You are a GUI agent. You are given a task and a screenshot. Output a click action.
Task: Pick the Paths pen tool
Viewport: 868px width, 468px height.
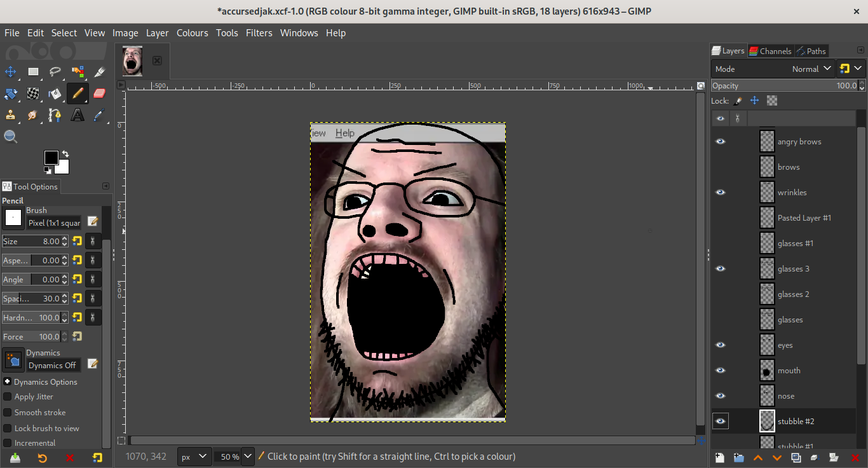[55, 115]
